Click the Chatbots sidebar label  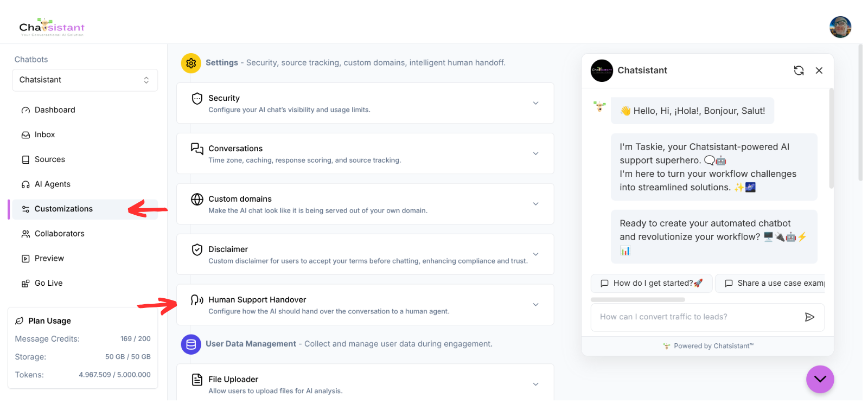pos(31,60)
